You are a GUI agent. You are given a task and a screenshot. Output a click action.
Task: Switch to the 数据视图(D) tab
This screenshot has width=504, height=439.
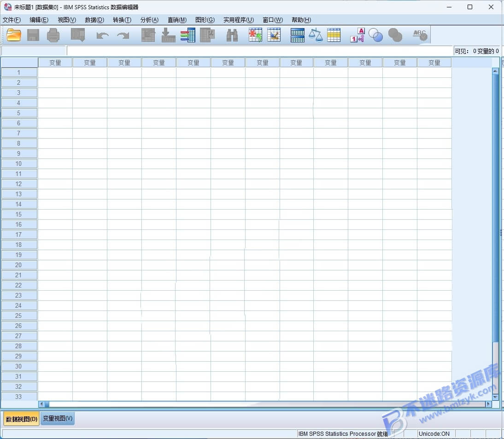22,419
